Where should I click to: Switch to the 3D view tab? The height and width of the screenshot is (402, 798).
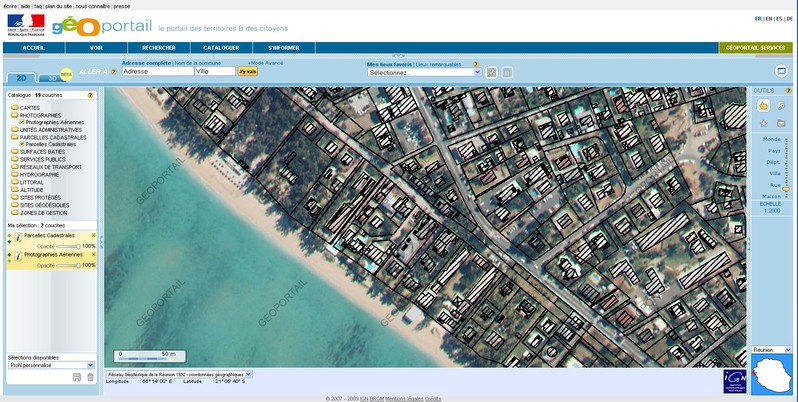click(50, 77)
